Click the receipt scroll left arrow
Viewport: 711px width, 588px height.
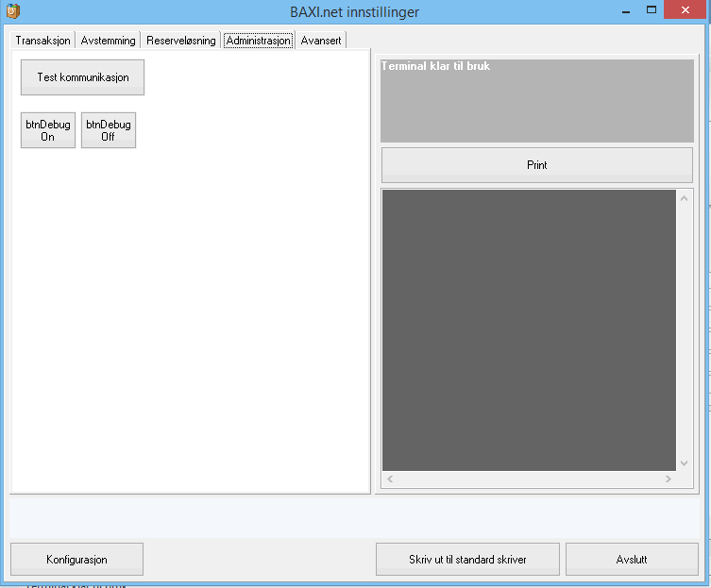(390, 479)
